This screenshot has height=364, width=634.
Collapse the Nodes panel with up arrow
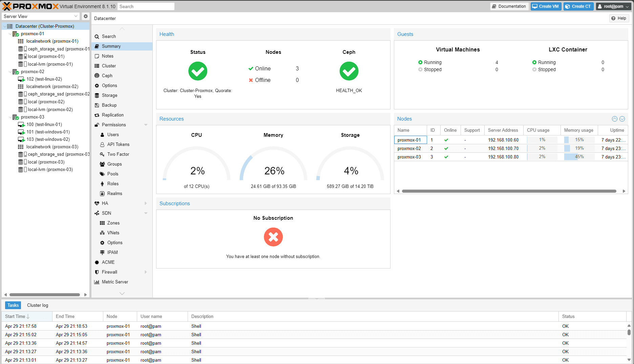[x=615, y=119]
